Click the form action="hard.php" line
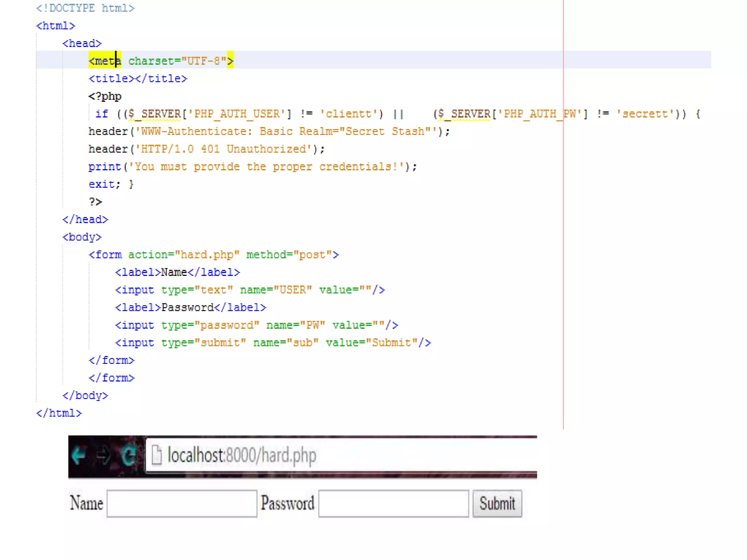Viewport: 747px width, 560px height. point(214,254)
